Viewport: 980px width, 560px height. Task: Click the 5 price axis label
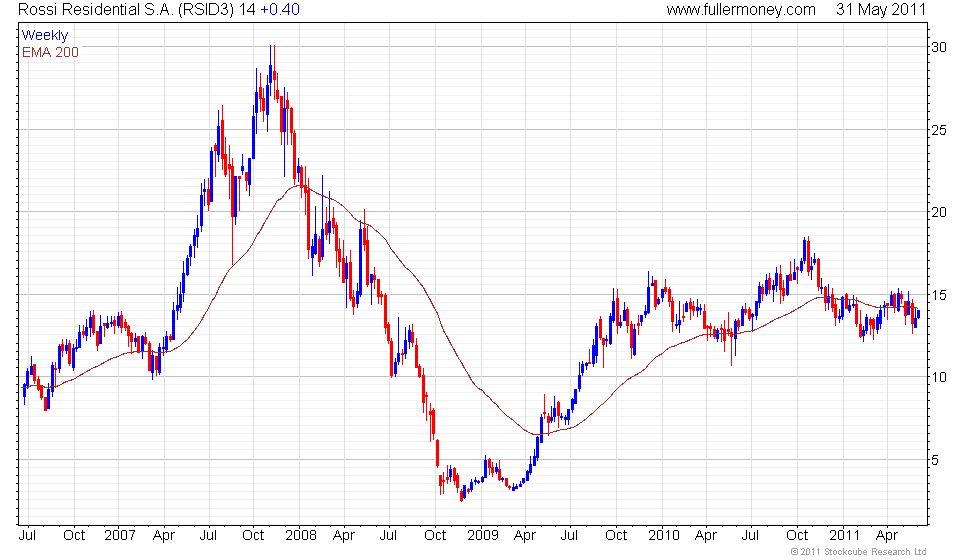pos(934,461)
